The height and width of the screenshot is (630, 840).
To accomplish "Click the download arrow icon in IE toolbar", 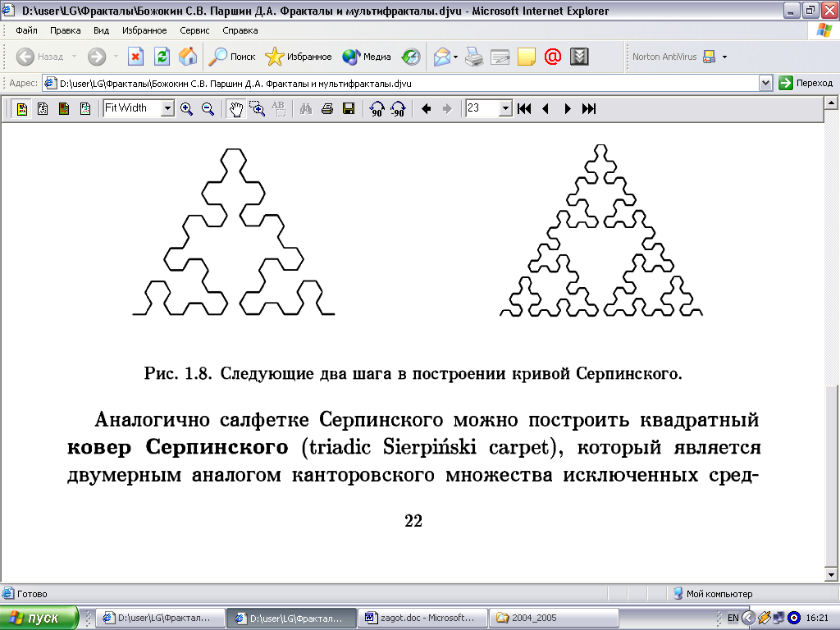I will [579, 57].
